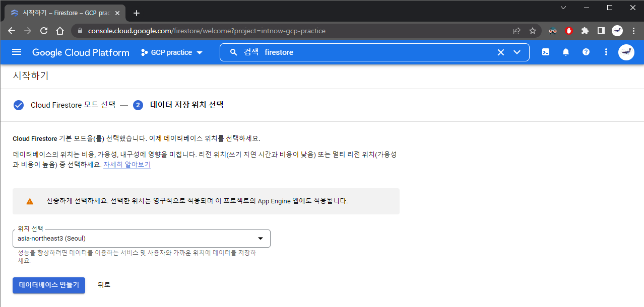
Task: Bookmark this page with star icon
Action: coord(533,31)
